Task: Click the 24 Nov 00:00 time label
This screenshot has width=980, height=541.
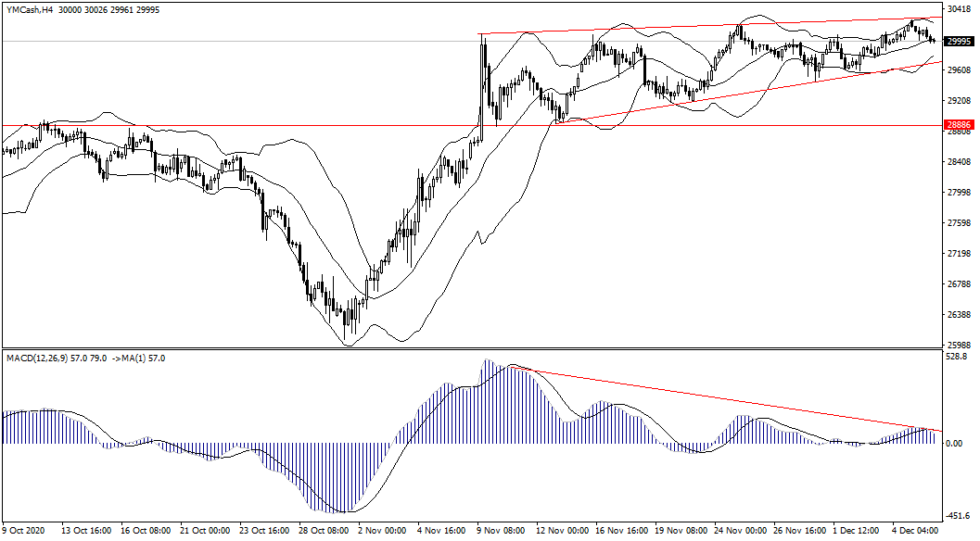Action: coord(738,532)
